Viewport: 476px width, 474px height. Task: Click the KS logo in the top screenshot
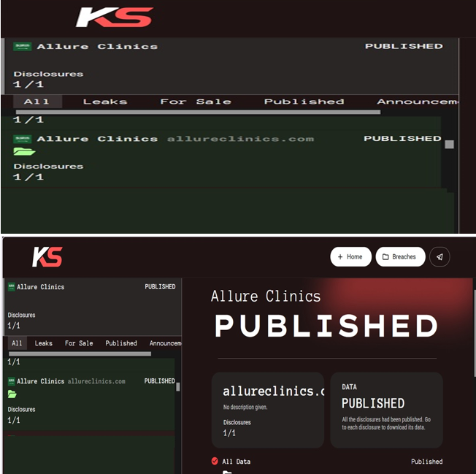[x=115, y=18]
